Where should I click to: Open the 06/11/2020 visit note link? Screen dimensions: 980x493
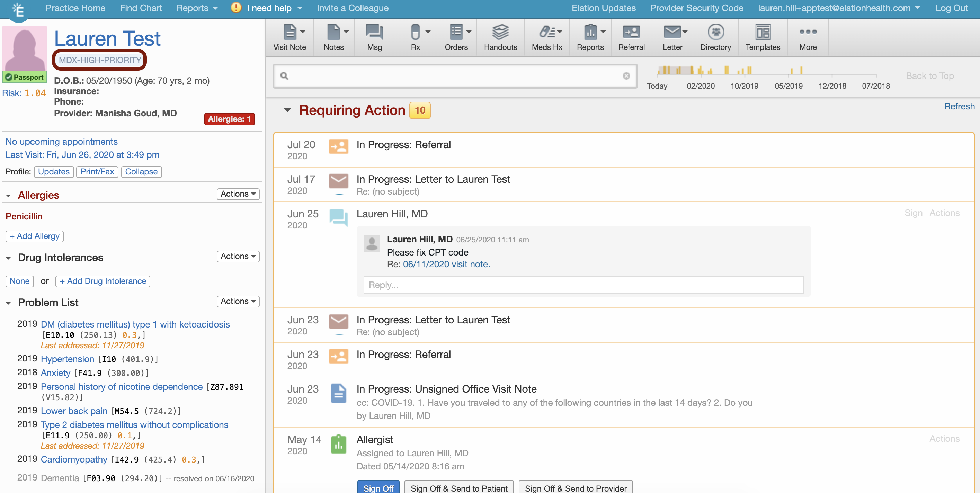[x=446, y=264]
